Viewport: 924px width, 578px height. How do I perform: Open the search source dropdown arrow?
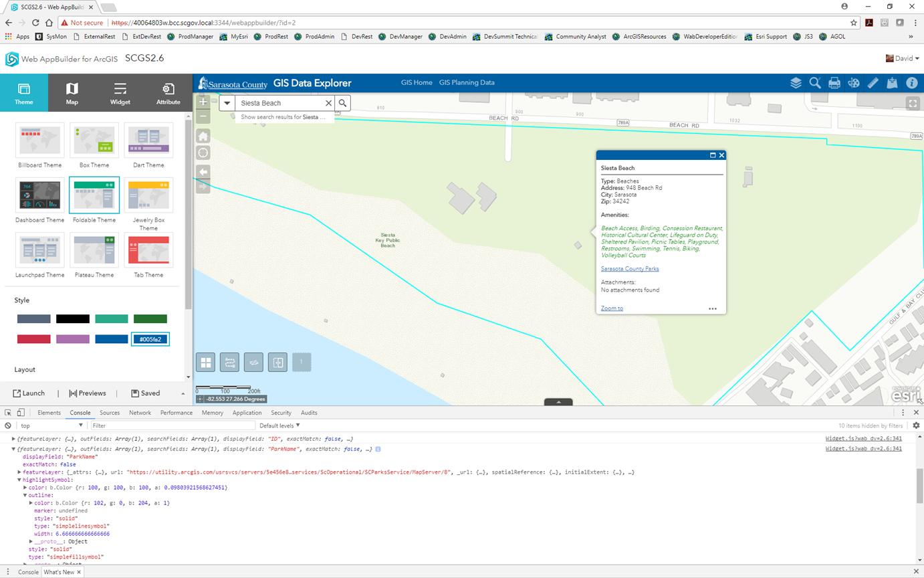[x=227, y=103]
